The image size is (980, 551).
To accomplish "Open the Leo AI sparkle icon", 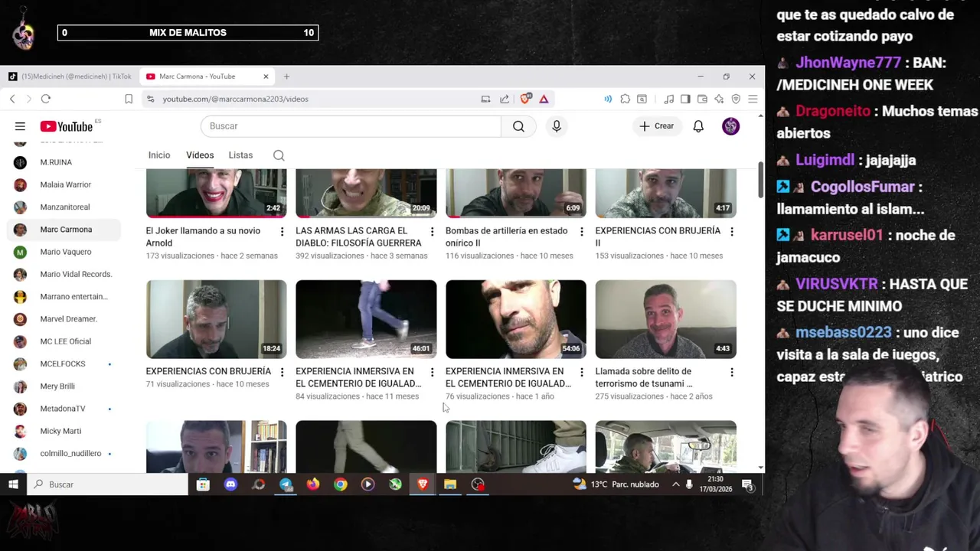I will [719, 99].
